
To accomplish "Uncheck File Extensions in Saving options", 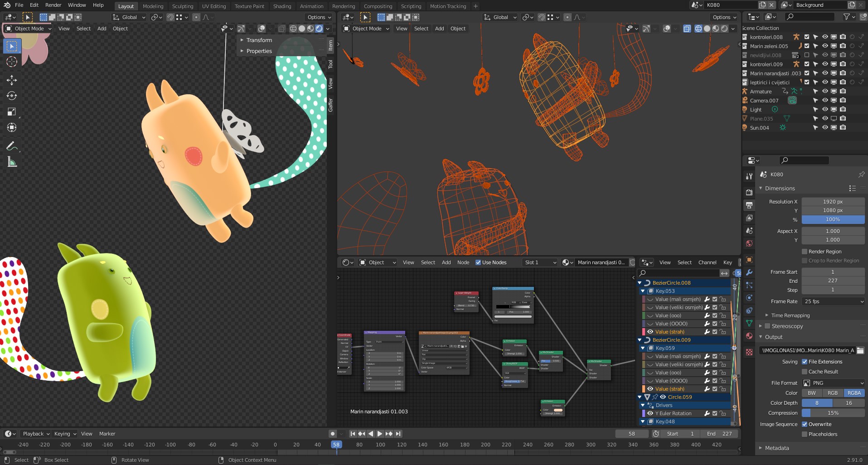I will (805, 362).
